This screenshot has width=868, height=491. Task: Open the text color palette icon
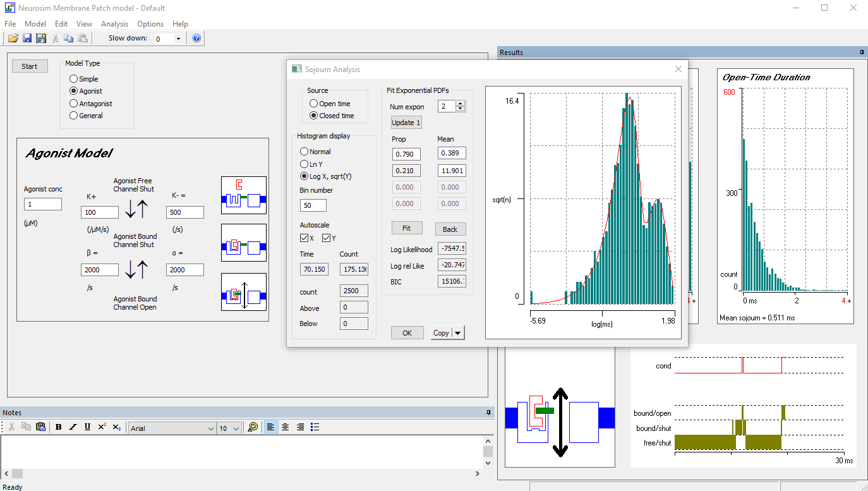(253, 427)
